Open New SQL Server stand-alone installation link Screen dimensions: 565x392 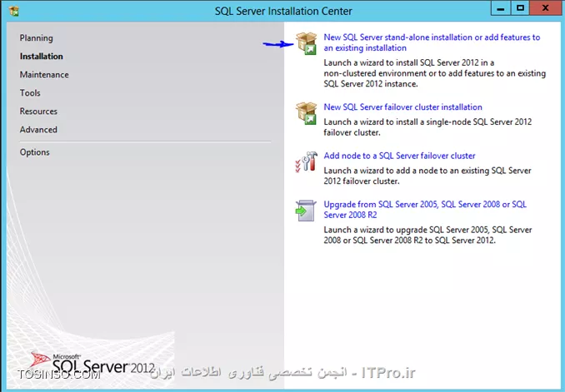coord(432,42)
